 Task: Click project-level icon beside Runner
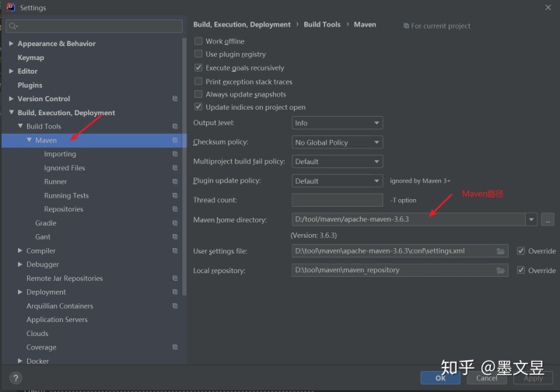(x=175, y=182)
